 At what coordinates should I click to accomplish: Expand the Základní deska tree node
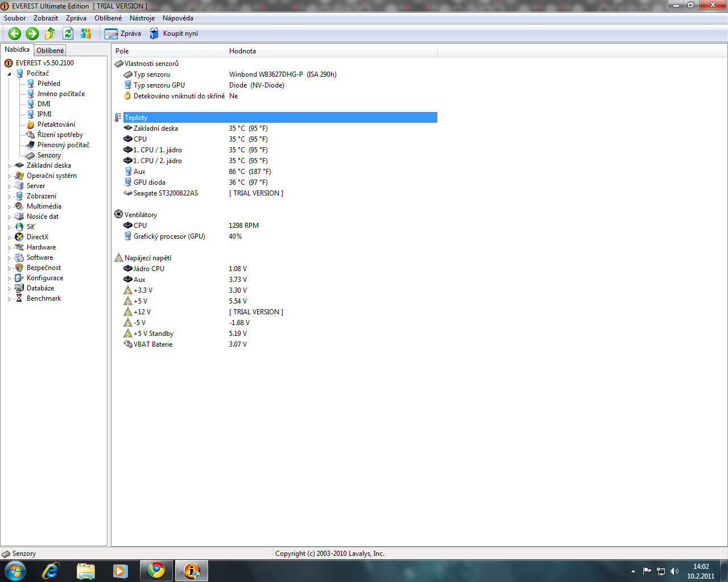[x=10, y=166]
